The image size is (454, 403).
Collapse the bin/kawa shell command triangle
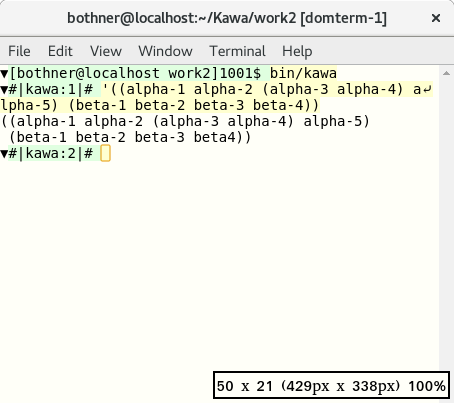[4, 73]
